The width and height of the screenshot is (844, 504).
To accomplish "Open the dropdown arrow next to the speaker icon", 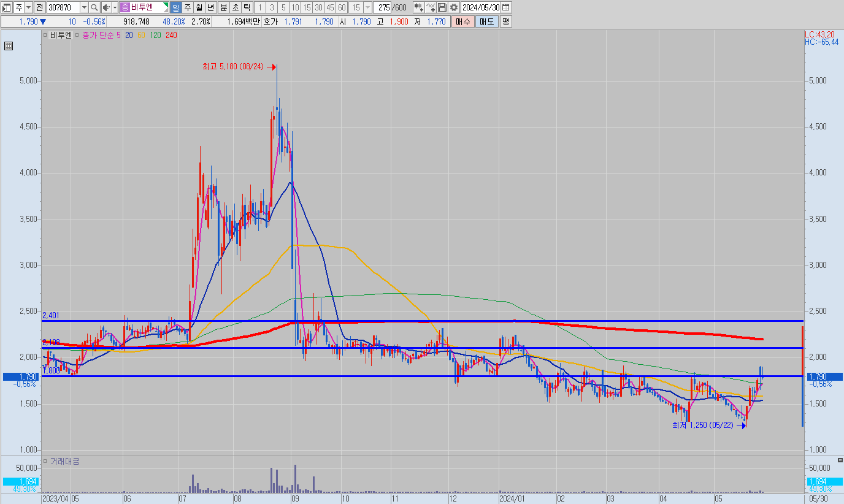I will point(115,7).
